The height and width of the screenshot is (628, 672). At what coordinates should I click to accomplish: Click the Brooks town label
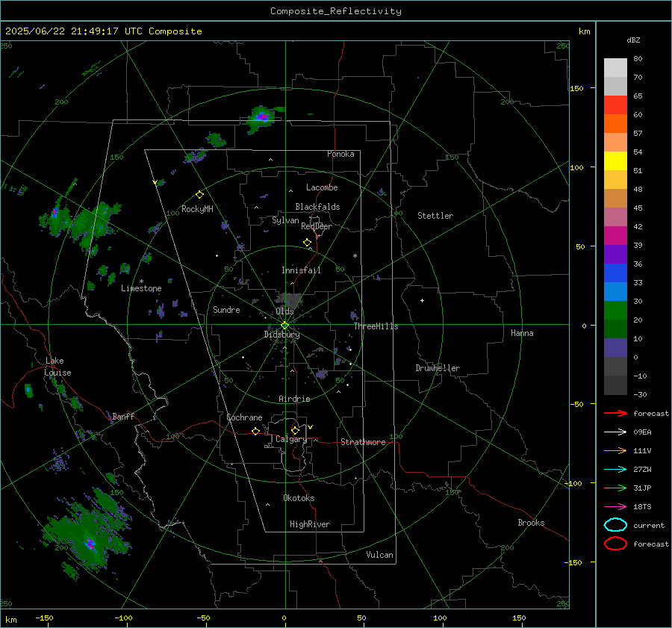531,523
